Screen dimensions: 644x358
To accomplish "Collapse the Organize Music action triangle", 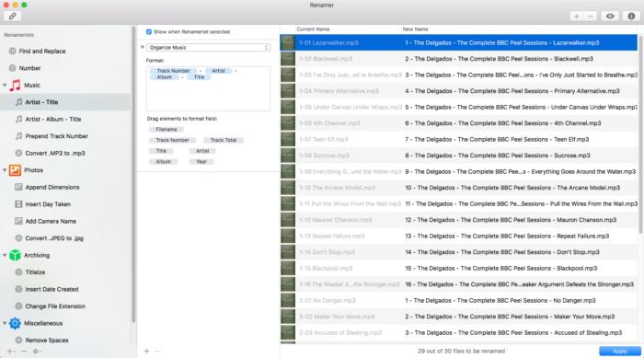I will 142,47.
